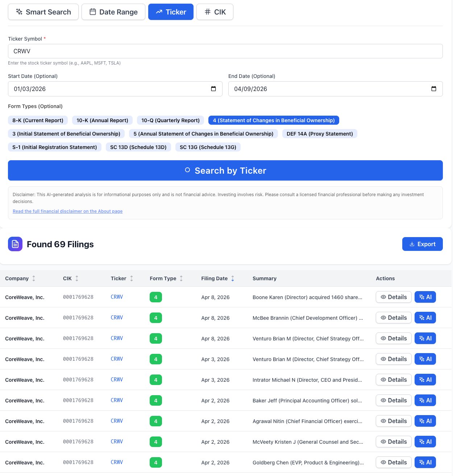Open the Start Date calendar picker

[214, 88]
